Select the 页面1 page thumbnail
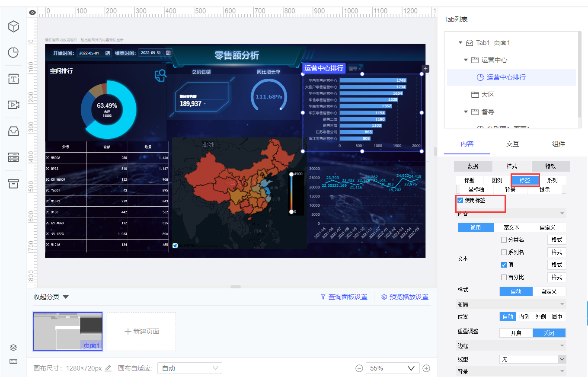Viewport: 588px width, 377px height. (x=68, y=332)
